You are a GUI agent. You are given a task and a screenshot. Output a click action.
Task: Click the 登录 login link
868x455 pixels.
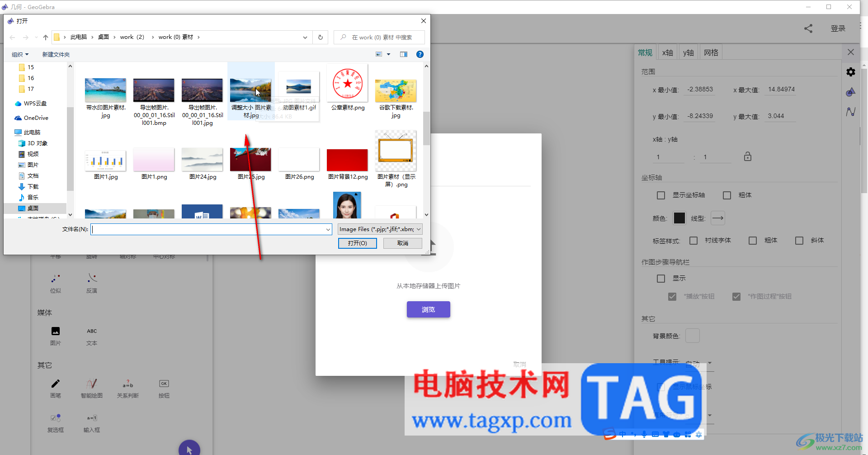838,28
